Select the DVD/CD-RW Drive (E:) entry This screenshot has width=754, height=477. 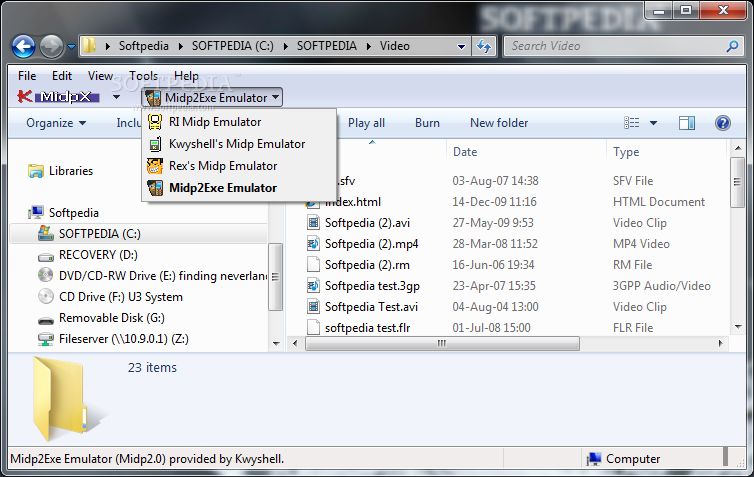(x=152, y=276)
